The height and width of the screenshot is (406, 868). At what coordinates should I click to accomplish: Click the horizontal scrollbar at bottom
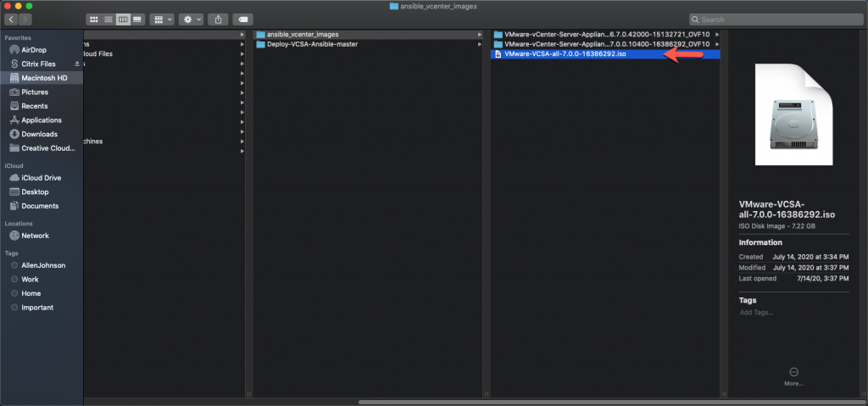coord(610,402)
